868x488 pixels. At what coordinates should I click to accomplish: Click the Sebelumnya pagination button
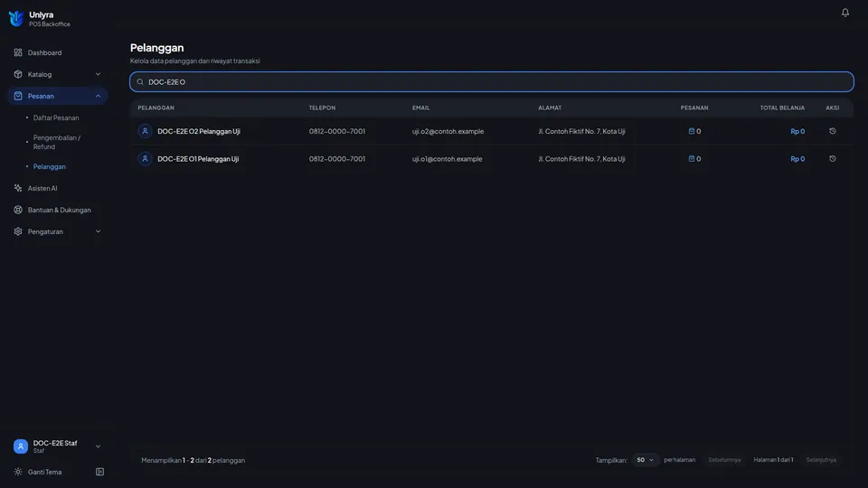click(724, 460)
